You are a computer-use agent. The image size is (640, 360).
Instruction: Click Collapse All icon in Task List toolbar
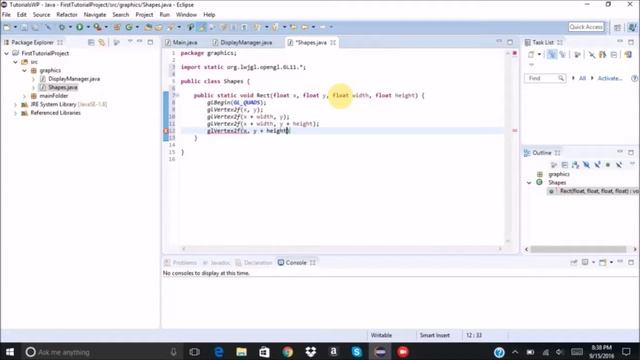coord(614,54)
